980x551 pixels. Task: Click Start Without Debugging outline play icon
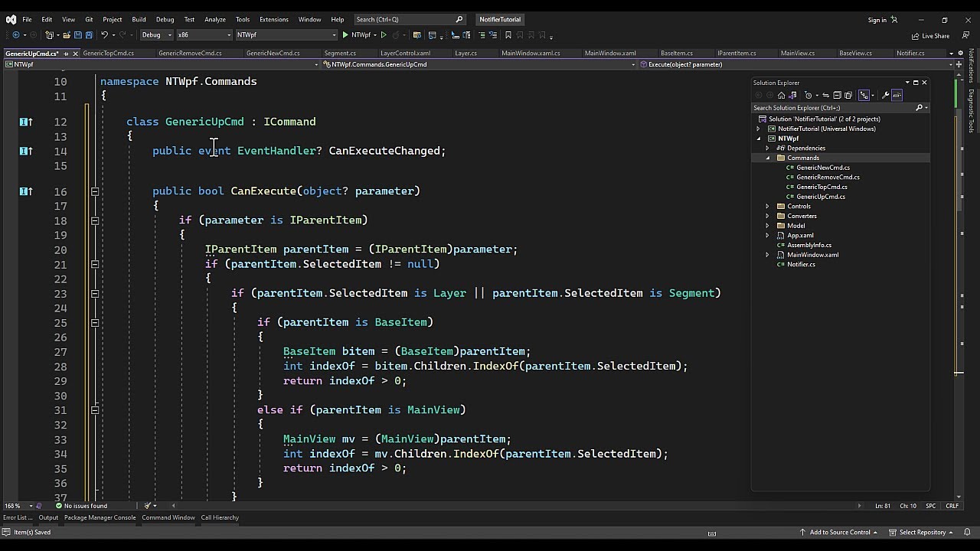pyautogui.click(x=384, y=34)
